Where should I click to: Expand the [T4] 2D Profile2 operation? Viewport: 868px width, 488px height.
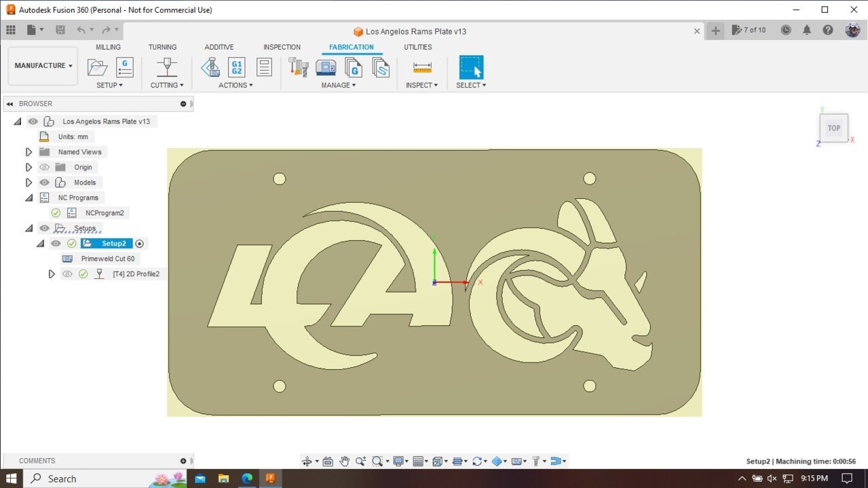pos(51,274)
